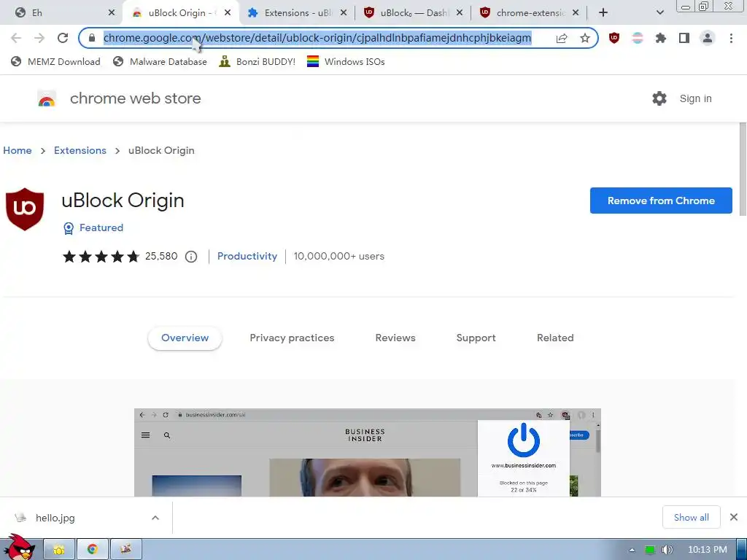Click the uBlock Origin shield logo
747x560 pixels.
click(25, 209)
